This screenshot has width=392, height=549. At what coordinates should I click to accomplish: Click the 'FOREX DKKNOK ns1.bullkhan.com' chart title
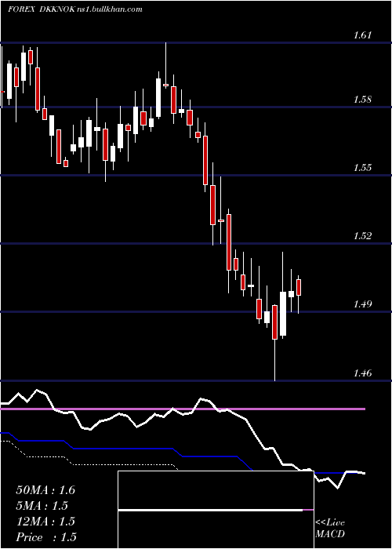point(75,9)
